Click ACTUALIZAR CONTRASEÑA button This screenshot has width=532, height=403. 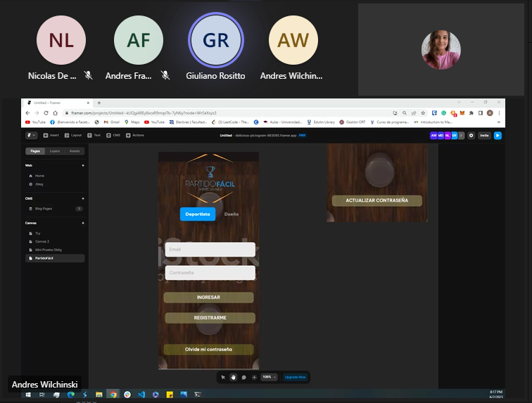click(x=377, y=200)
